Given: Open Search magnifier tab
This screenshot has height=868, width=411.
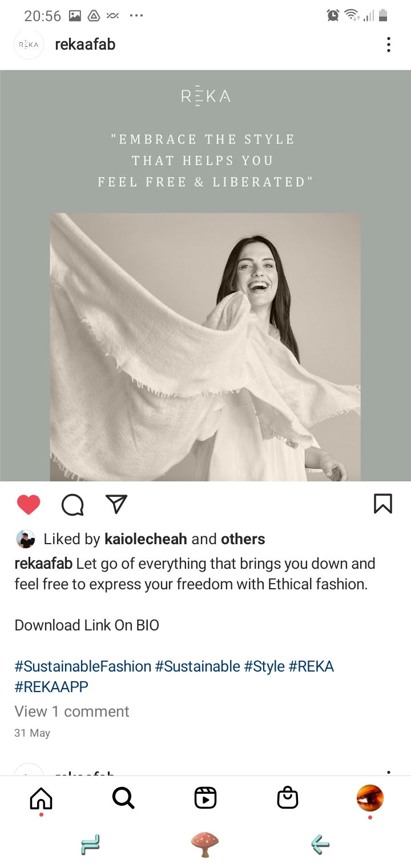Looking at the screenshot, I should point(123,798).
